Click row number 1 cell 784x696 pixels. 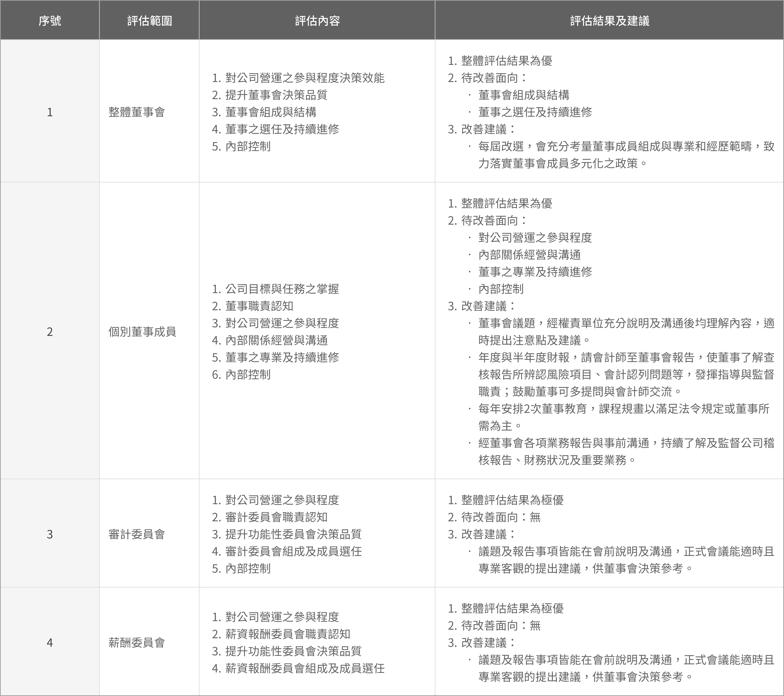coord(50,112)
